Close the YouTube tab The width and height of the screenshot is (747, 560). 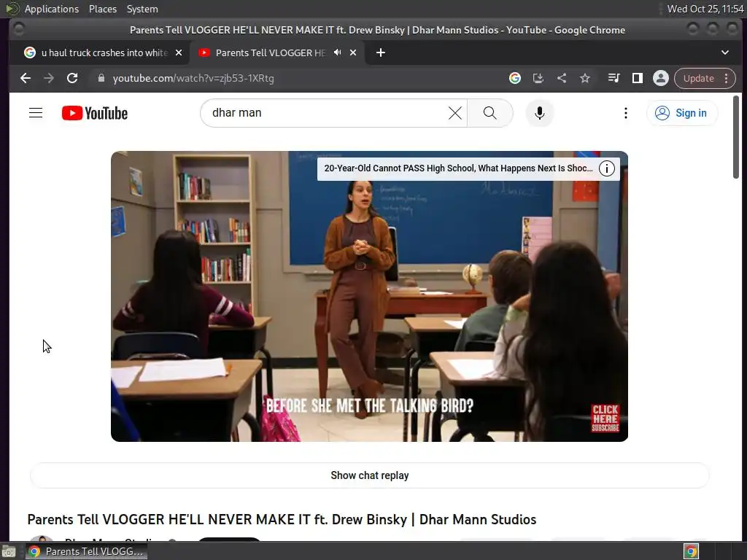pyautogui.click(x=353, y=52)
